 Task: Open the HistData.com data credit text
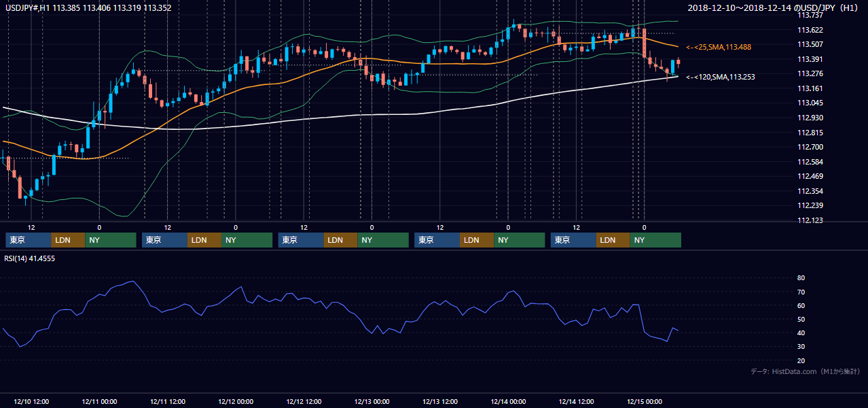tap(806, 371)
